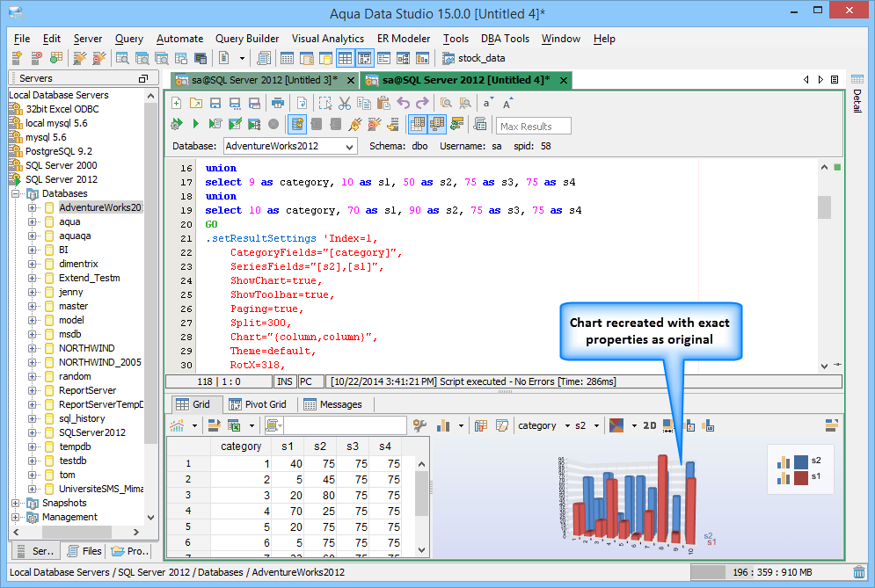Select the tempdb database

[x=75, y=446]
